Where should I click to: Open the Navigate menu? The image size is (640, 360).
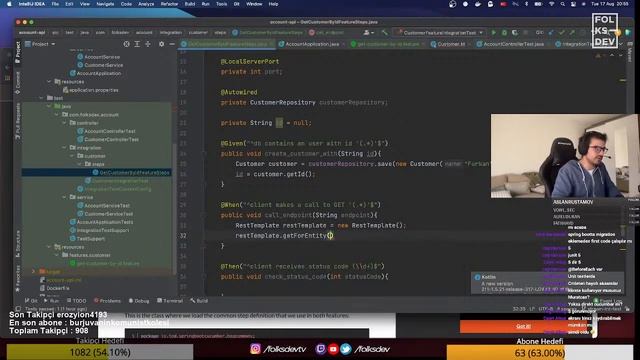pyautogui.click(x=105, y=4)
